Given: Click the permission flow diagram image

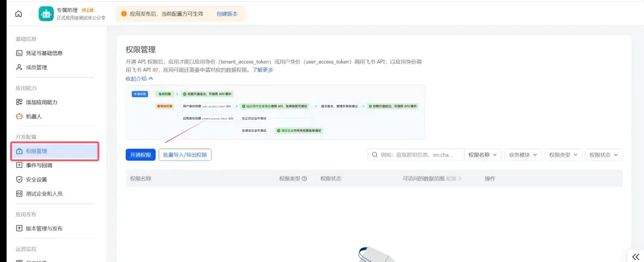Looking at the screenshot, I should [275, 112].
